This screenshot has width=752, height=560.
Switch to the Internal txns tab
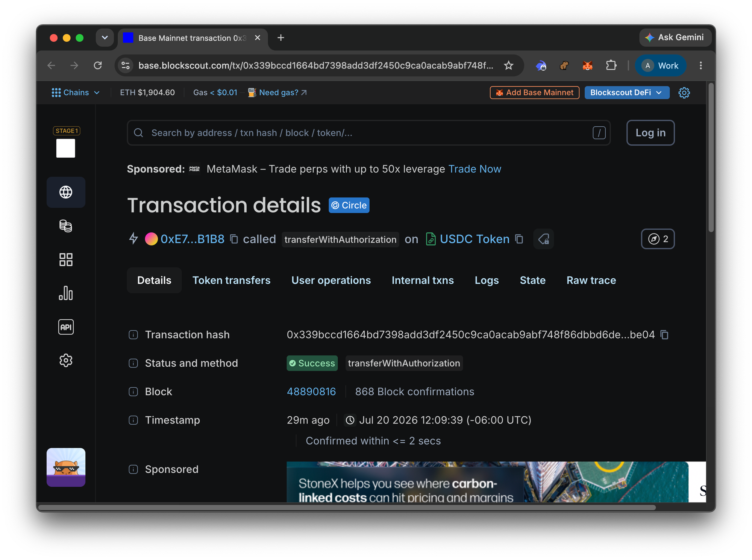(423, 281)
